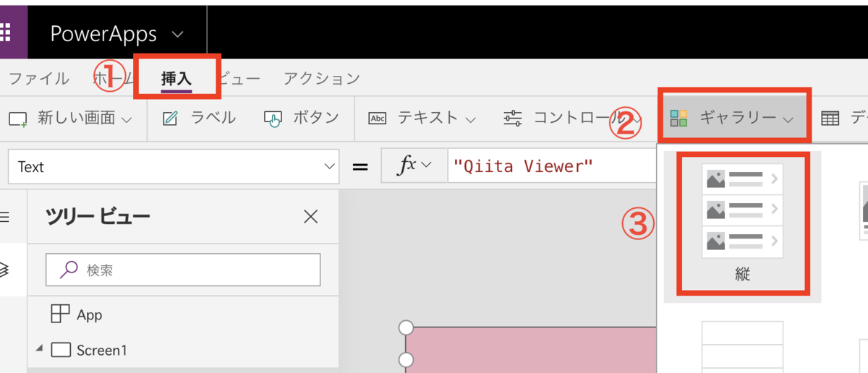Expand the fx formula chevron

(x=426, y=166)
